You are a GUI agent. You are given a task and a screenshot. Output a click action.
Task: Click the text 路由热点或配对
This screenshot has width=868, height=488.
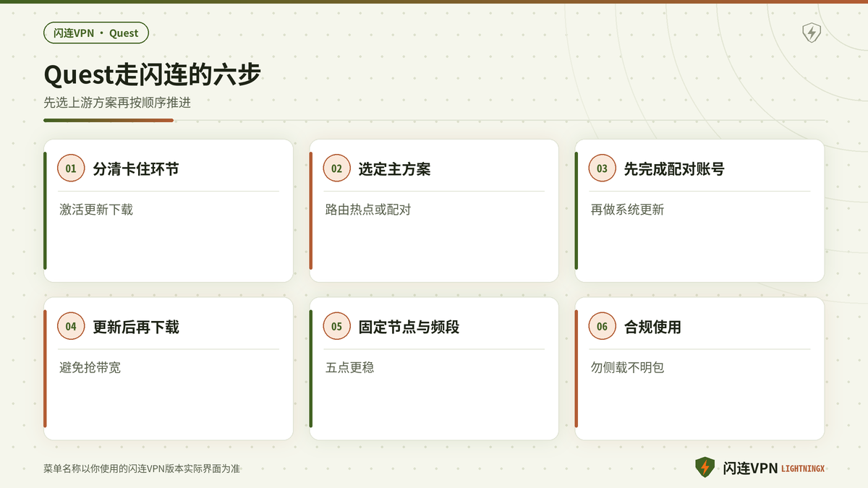click(x=368, y=210)
